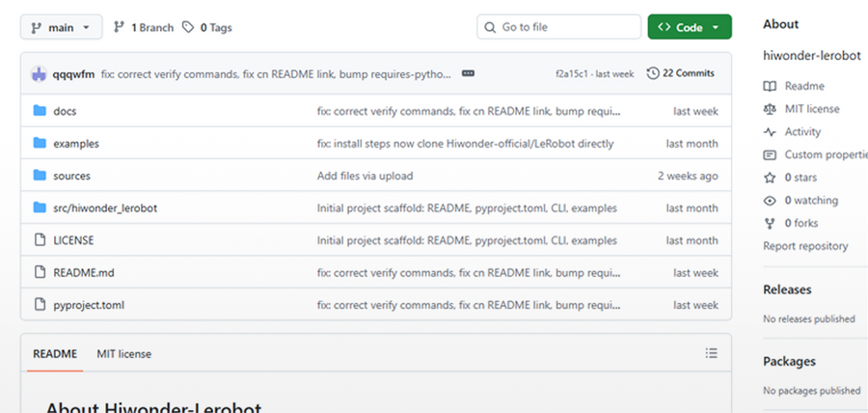The width and height of the screenshot is (868, 413).
Task: Open the Packages heading link
Action: tap(789, 362)
